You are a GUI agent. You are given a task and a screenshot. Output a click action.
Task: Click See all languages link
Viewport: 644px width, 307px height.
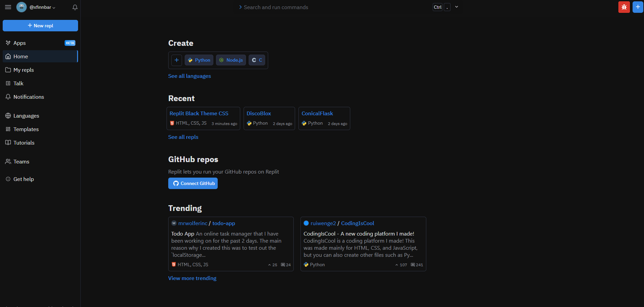[x=189, y=76]
